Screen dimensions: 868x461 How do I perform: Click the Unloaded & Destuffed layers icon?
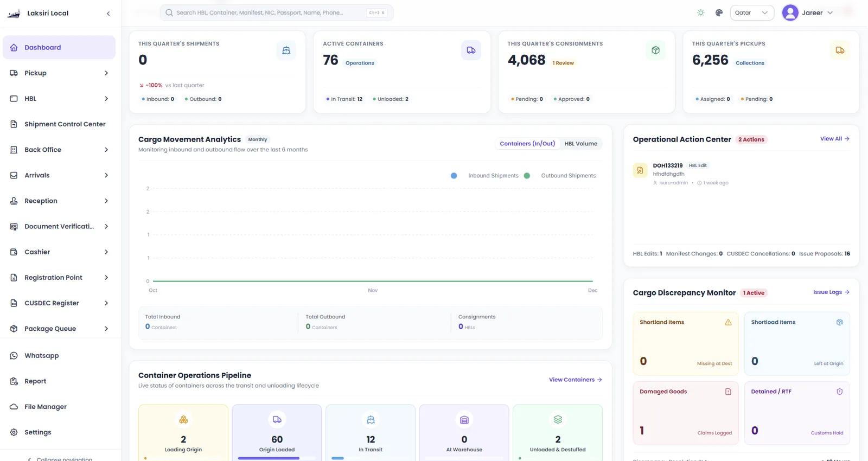tap(558, 420)
